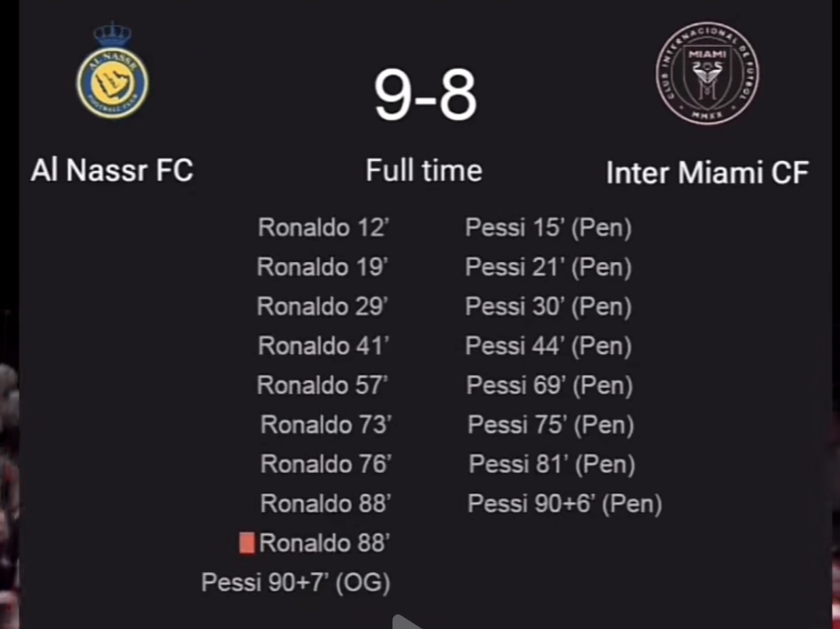Click the Full time match status

click(x=424, y=170)
